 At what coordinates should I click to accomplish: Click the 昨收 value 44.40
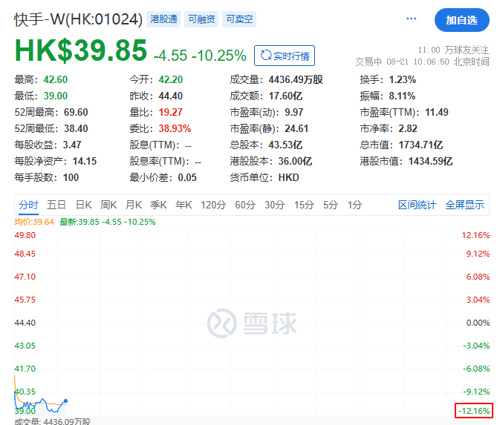(171, 96)
